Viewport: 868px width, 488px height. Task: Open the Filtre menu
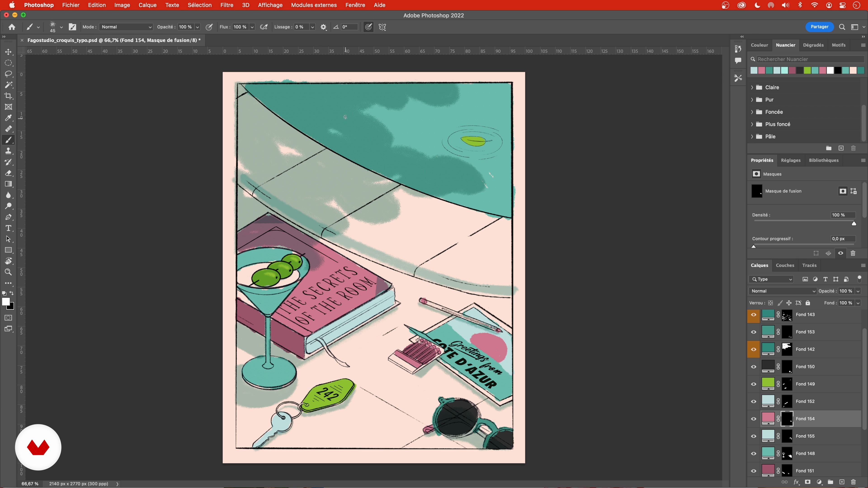[x=226, y=5]
